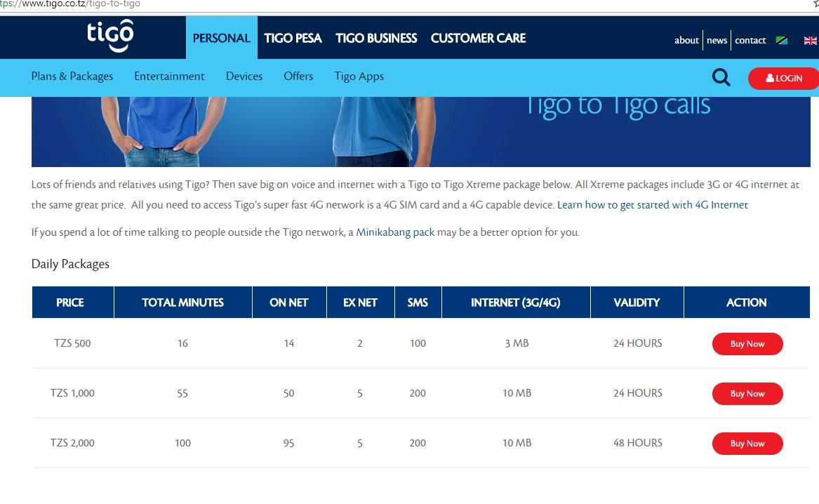Image resolution: width=819 pixels, height=504 pixels.
Task: Click the TZS 1,000 price cell
Action: pyautogui.click(x=72, y=393)
